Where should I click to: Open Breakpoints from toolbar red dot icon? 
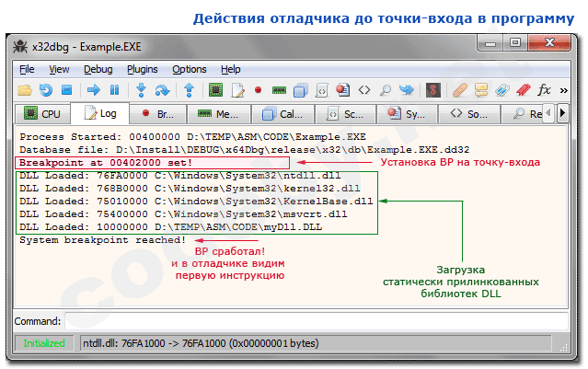(x=258, y=90)
